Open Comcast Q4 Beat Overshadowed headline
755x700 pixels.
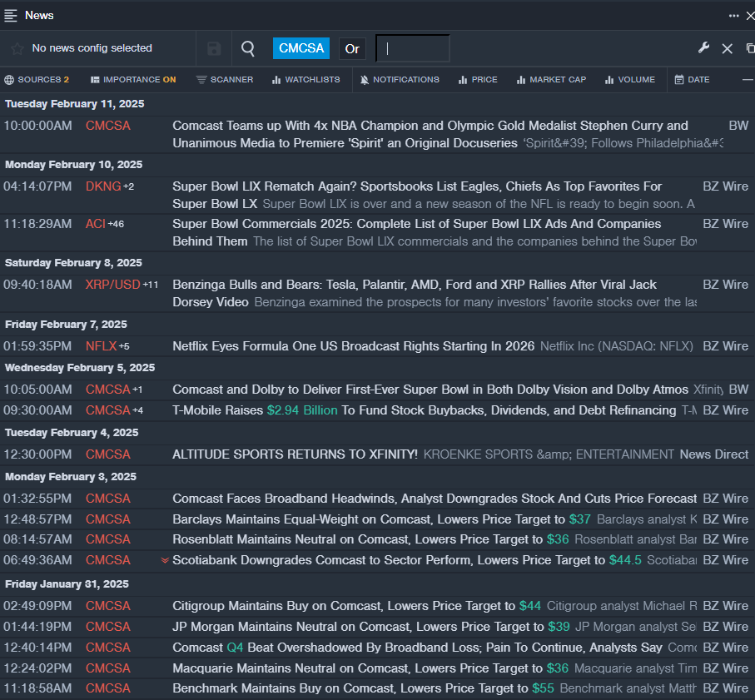(418, 648)
